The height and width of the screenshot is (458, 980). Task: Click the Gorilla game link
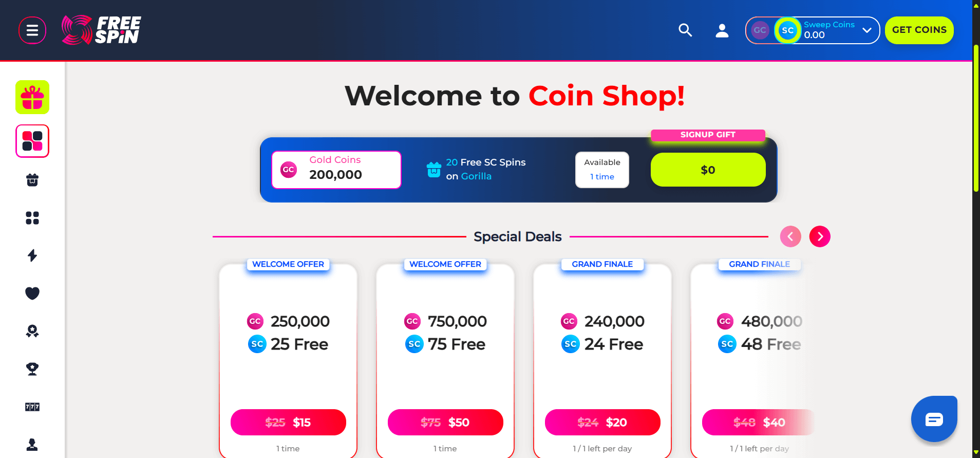(x=476, y=176)
